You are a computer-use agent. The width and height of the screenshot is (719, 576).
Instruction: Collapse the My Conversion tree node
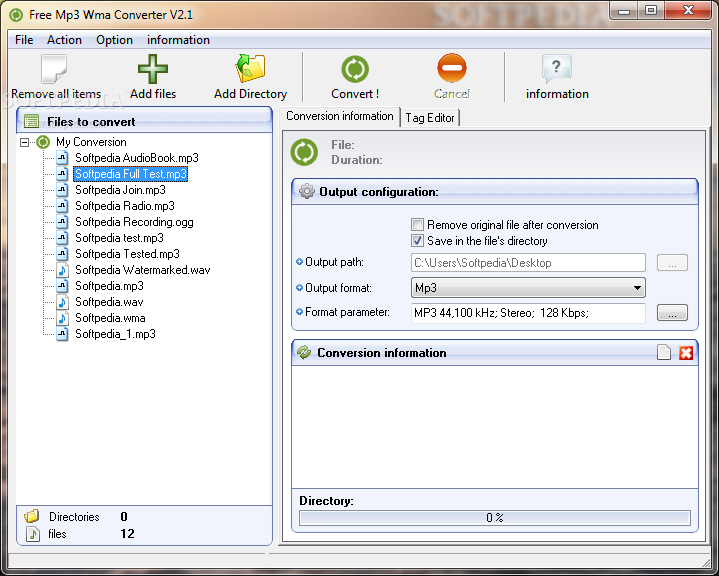[24, 142]
